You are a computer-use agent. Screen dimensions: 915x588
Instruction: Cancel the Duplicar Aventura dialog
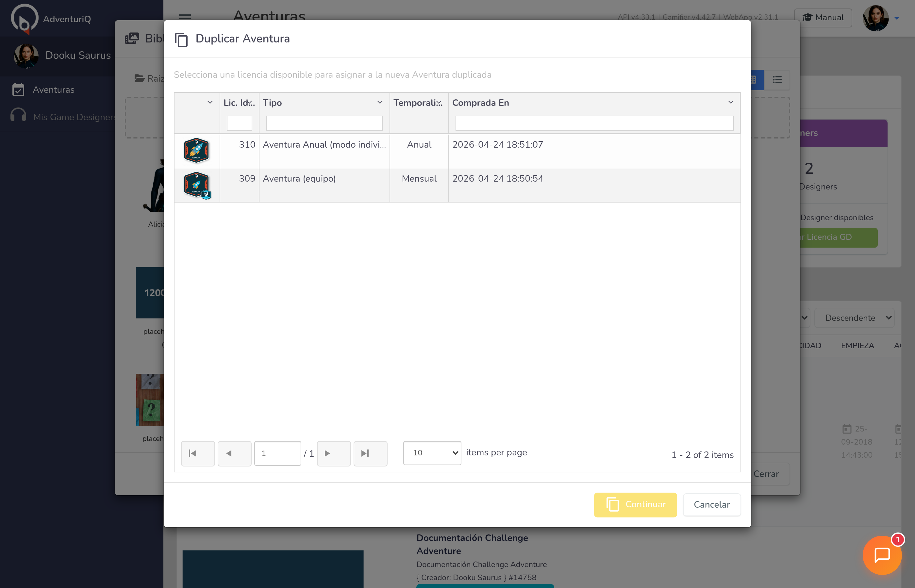(711, 504)
